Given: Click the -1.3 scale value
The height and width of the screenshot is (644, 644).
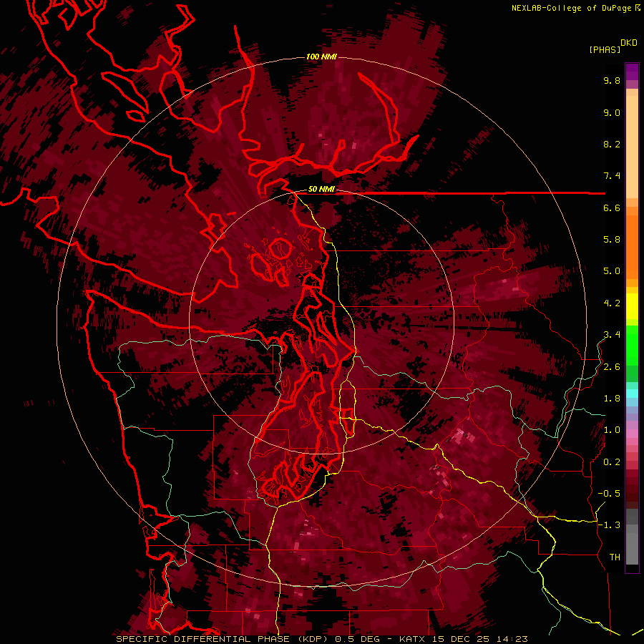Looking at the screenshot, I should (x=609, y=525).
